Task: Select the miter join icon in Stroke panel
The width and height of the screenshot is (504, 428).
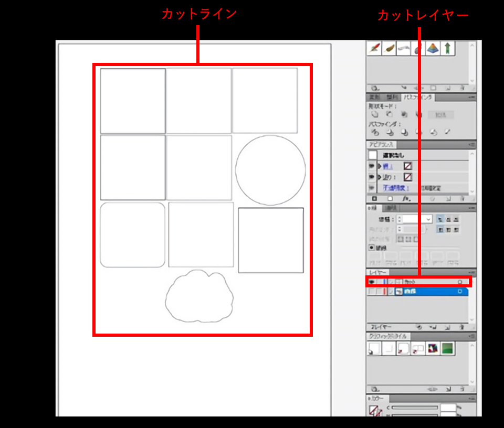Action: point(440,230)
